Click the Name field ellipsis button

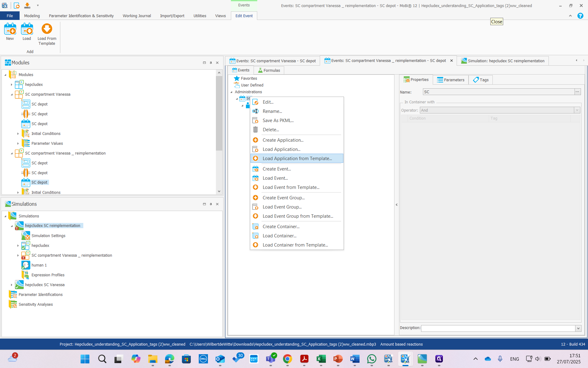coord(577,92)
